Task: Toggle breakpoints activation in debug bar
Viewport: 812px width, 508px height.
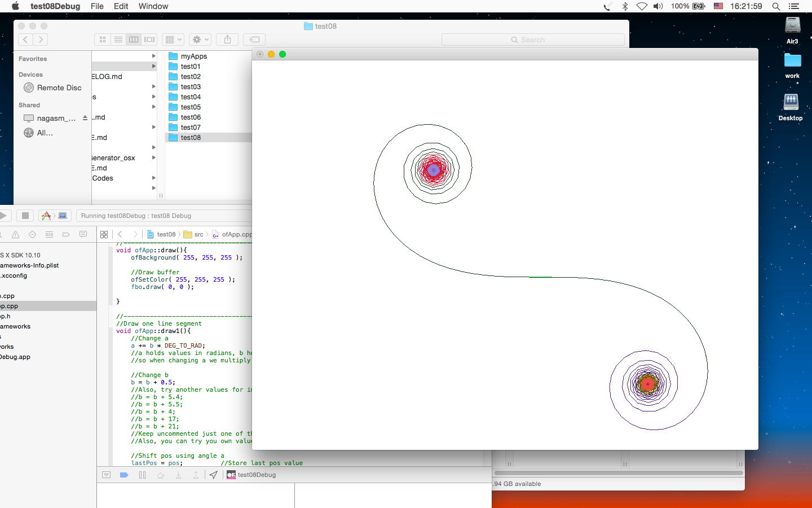Action: coord(124,475)
